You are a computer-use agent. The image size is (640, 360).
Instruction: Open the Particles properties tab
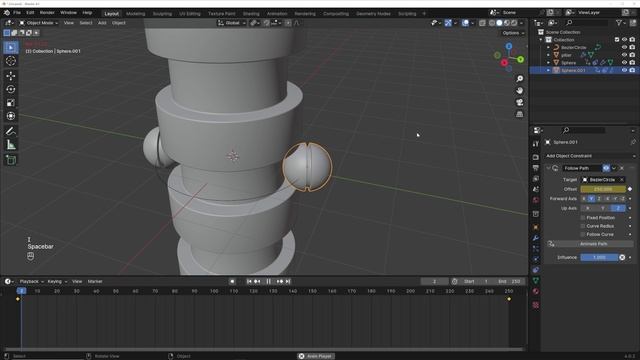coord(536,249)
